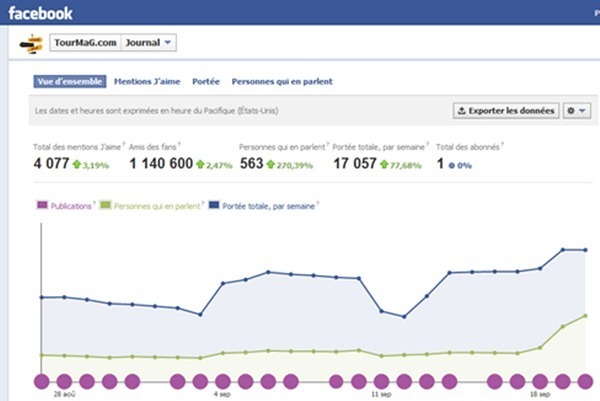Select the Vue d'ensemble tab

pos(70,82)
